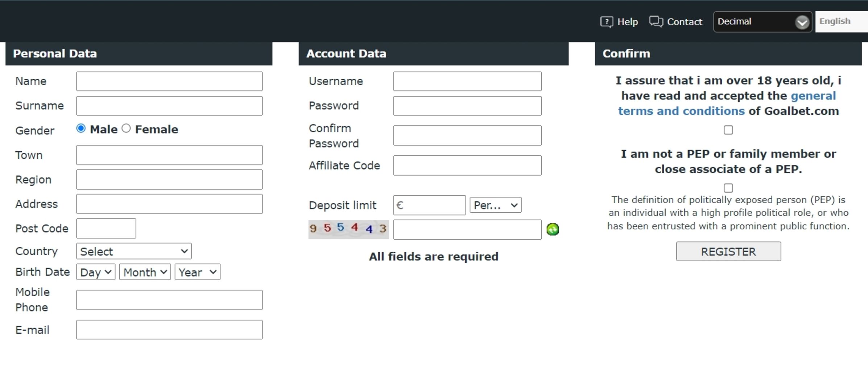Click the Contact icon in the top bar

point(655,21)
